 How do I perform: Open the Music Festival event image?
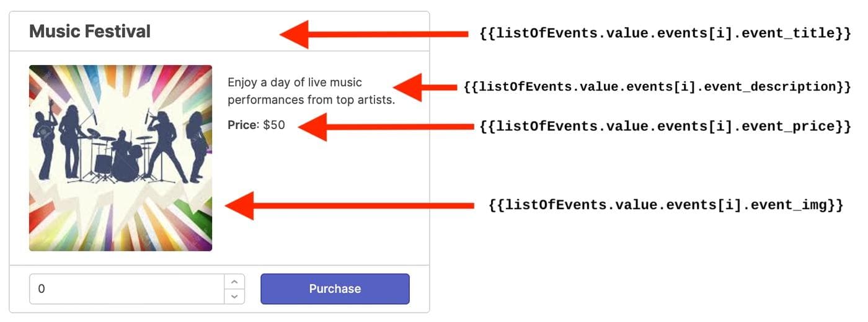coord(120,158)
